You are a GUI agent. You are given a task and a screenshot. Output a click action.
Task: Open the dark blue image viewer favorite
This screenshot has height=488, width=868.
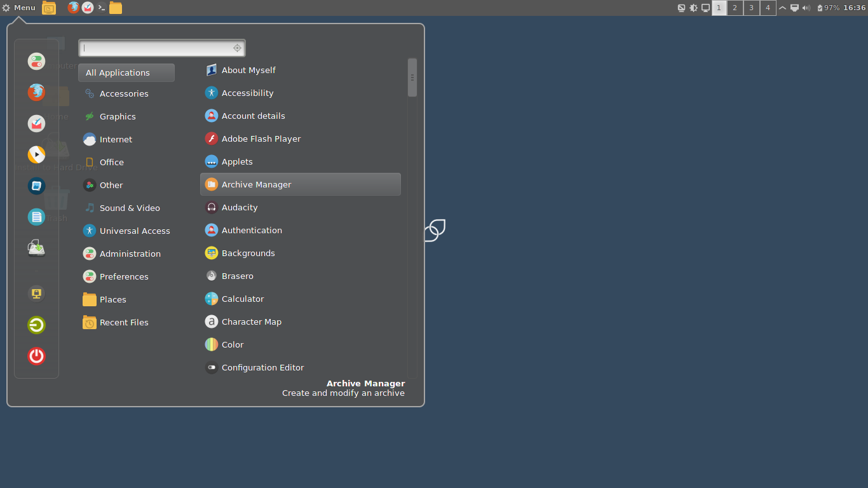[36, 186]
